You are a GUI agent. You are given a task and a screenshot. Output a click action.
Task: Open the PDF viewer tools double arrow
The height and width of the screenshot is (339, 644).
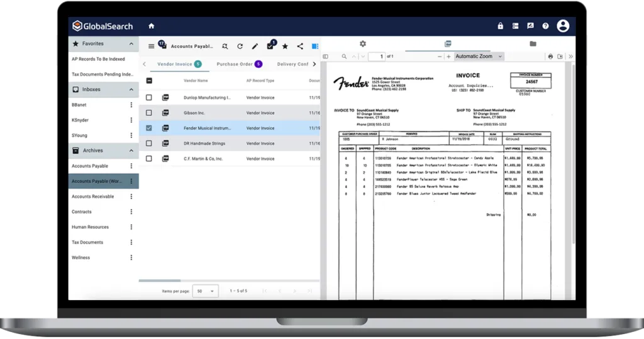[570, 57]
